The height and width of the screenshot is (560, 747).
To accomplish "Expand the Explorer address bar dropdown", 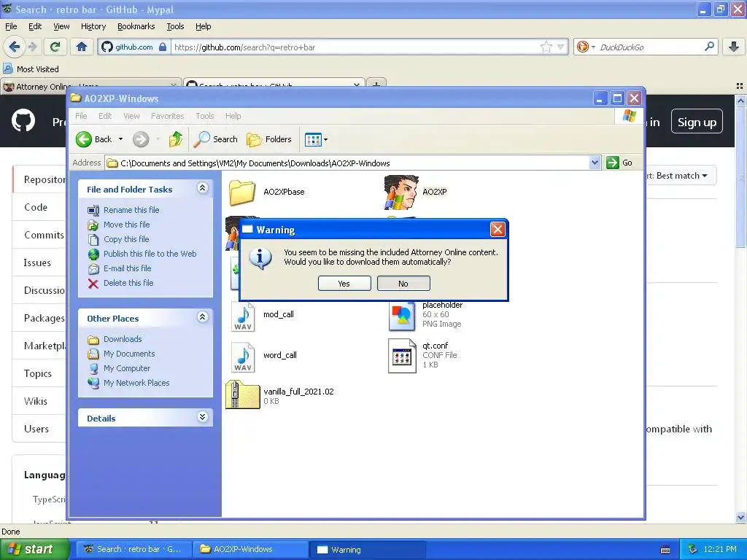I will click(x=595, y=163).
